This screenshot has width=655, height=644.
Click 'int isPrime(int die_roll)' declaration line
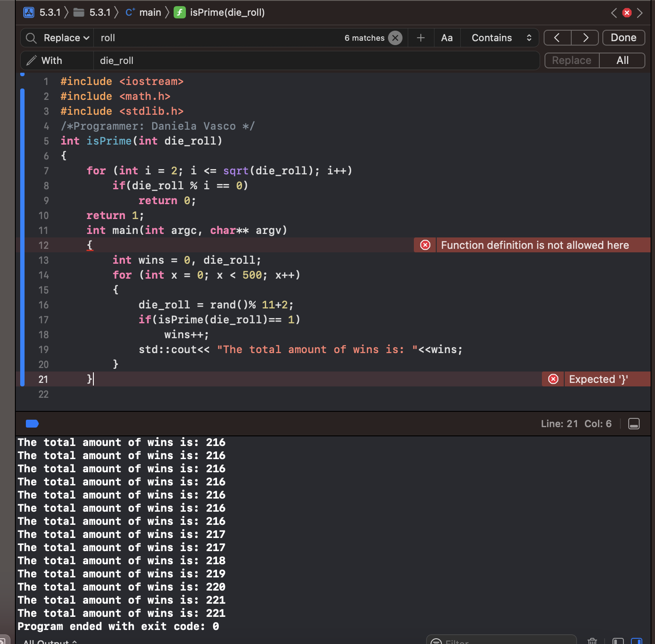tap(141, 141)
